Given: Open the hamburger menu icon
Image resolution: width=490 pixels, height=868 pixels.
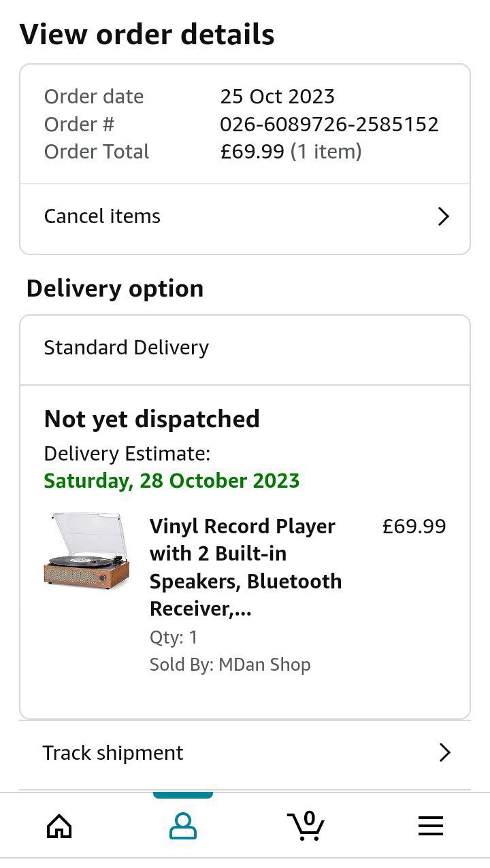Looking at the screenshot, I should click(430, 826).
